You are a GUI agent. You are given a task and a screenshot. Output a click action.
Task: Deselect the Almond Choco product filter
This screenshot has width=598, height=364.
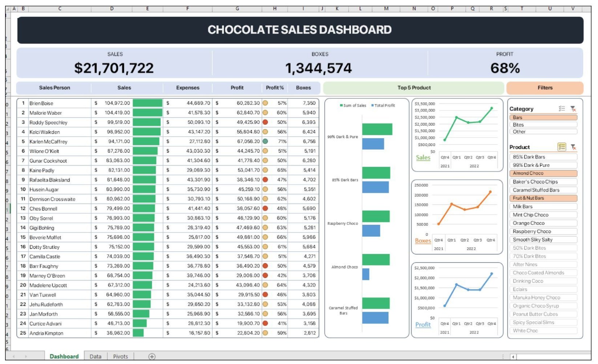pos(543,173)
